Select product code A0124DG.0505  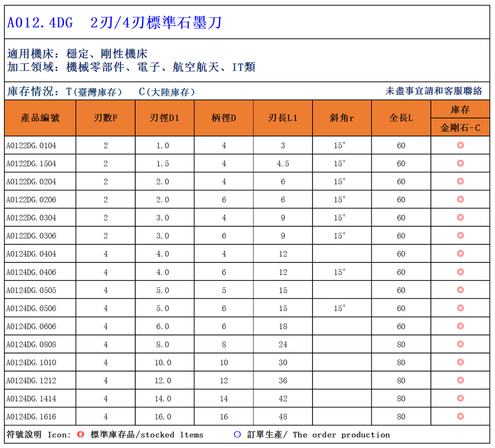click(31, 290)
